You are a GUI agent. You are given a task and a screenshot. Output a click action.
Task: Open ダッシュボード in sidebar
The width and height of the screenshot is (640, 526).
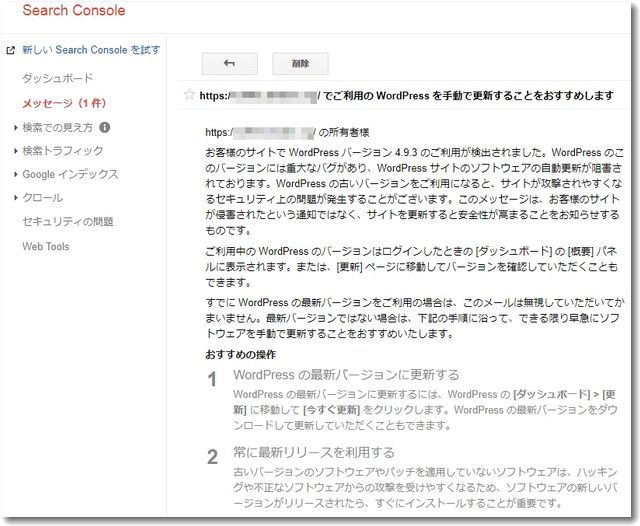(58, 78)
